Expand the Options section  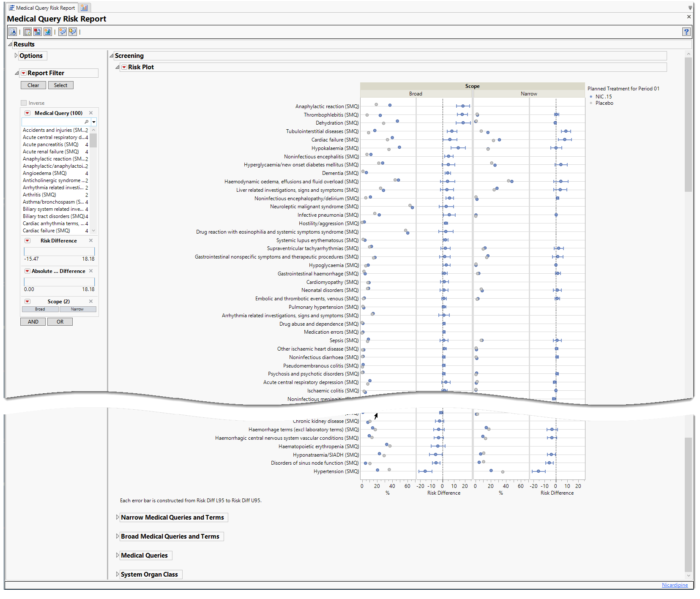click(16, 56)
